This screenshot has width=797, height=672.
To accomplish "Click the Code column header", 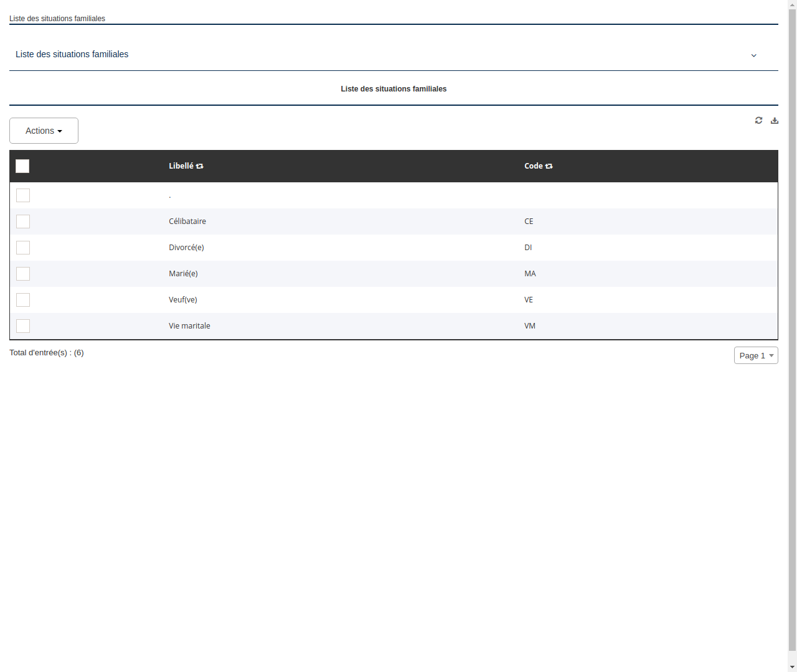I will pos(534,166).
